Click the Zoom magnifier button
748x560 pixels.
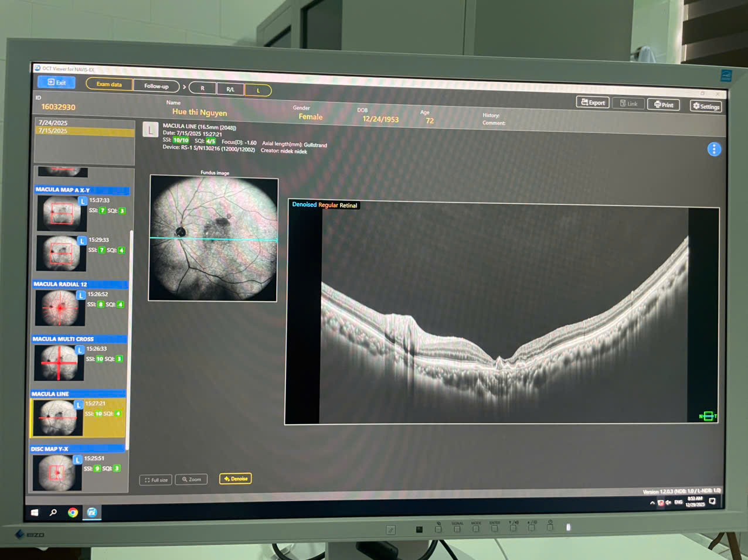coord(191,479)
